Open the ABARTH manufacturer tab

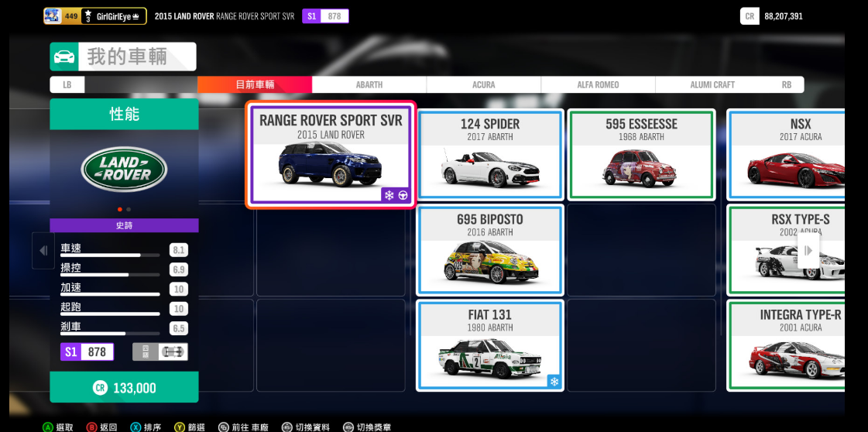point(369,84)
